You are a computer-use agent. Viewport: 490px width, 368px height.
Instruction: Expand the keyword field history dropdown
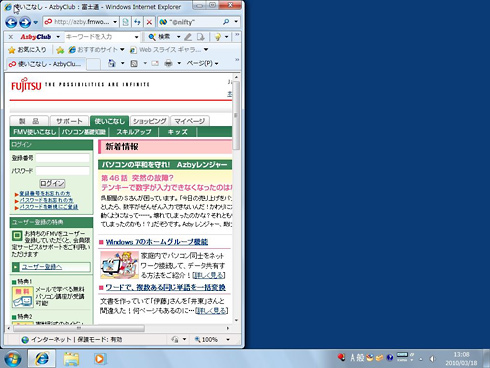(136, 37)
